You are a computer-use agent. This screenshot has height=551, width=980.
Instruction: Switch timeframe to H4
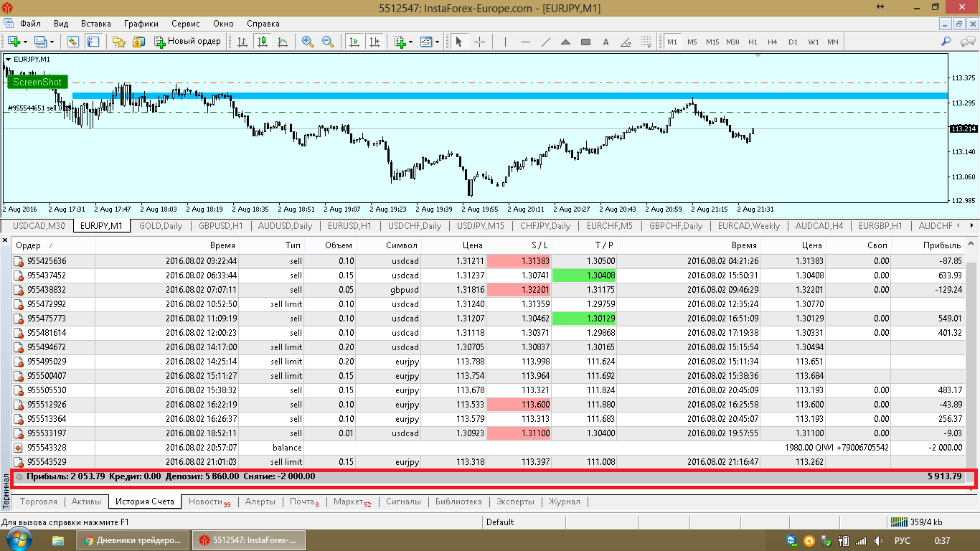[773, 42]
